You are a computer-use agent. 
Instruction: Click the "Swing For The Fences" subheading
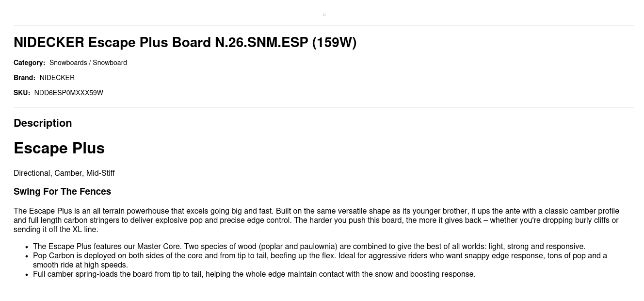pyautogui.click(x=62, y=192)
